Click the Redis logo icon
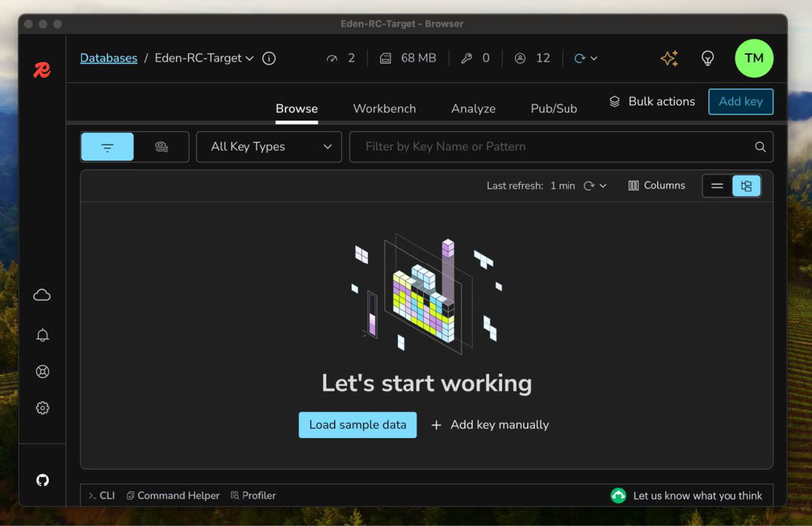Viewport: 812px width, 526px height. point(42,70)
